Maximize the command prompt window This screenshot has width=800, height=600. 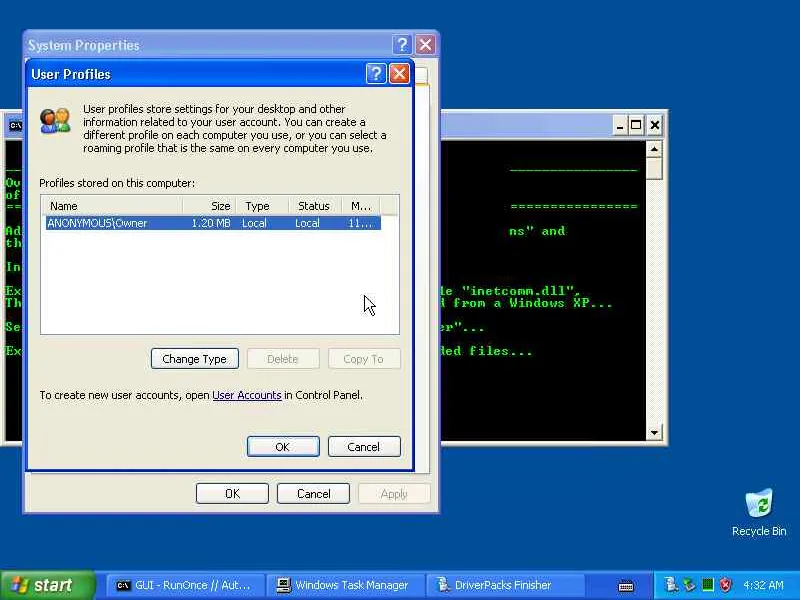(636, 125)
